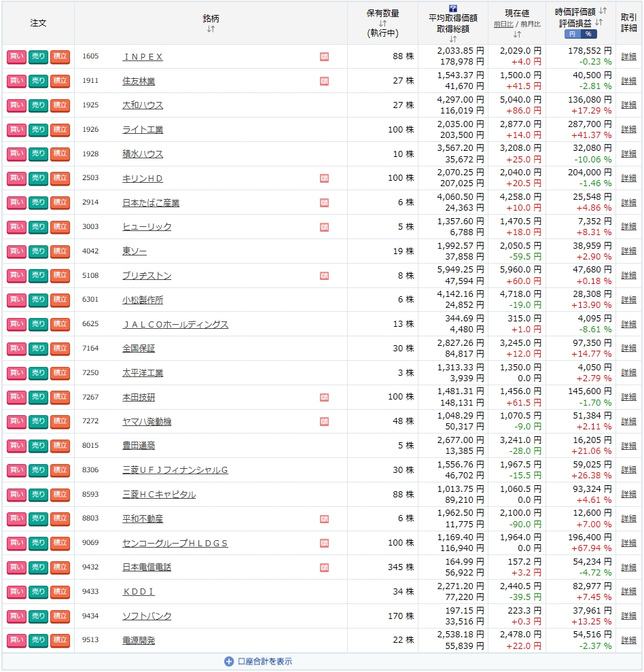This screenshot has height=672, width=644.
Task: Click 売り button for 積水ハウス
Action: pyautogui.click(x=38, y=154)
